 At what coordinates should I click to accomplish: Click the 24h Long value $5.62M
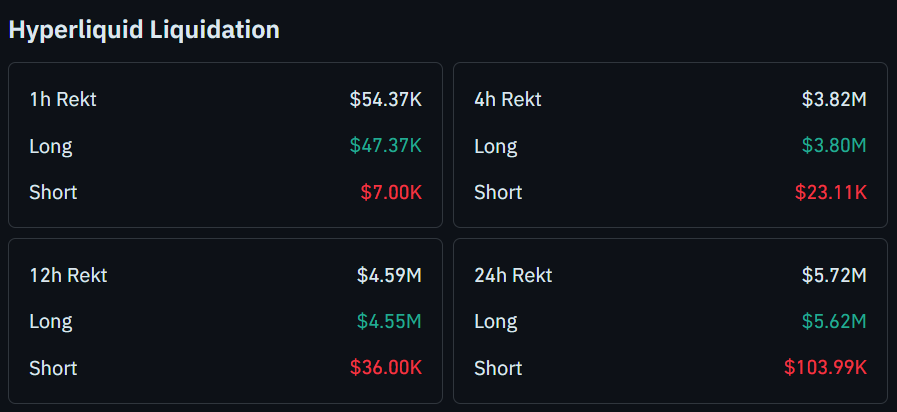pyautogui.click(x=834, y=321)
